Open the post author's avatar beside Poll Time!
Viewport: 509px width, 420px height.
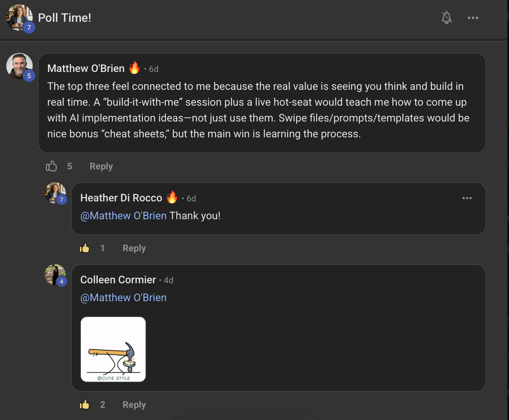pyautogui.click(x=19, y=17)
